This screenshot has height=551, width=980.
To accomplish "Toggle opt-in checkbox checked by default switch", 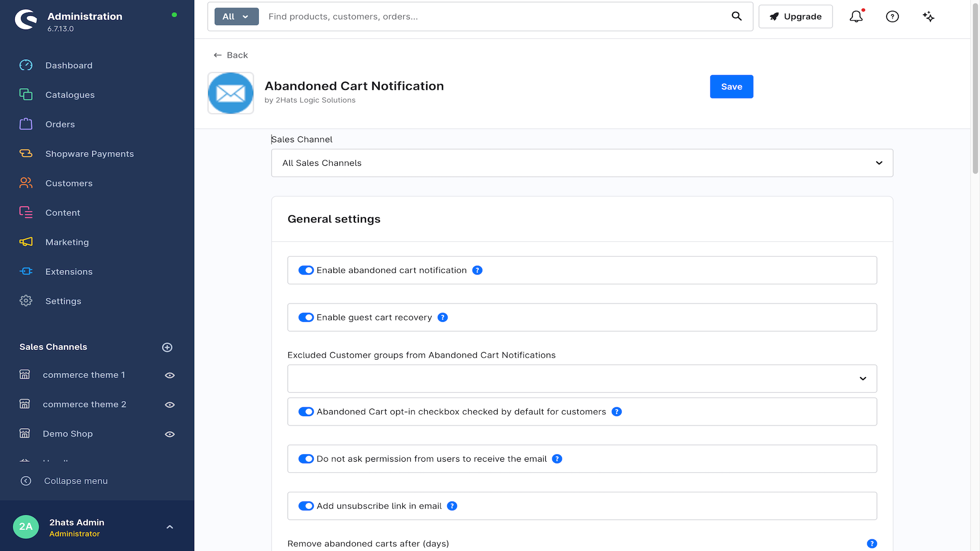I will 306,412.
